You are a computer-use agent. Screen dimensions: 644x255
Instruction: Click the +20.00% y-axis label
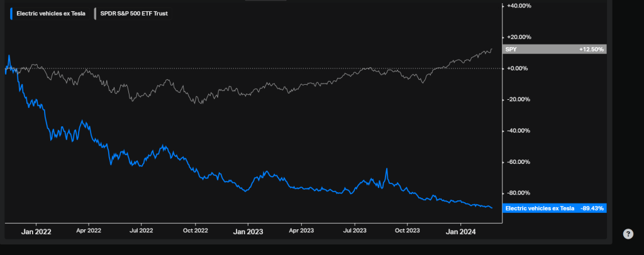point(519,37)
